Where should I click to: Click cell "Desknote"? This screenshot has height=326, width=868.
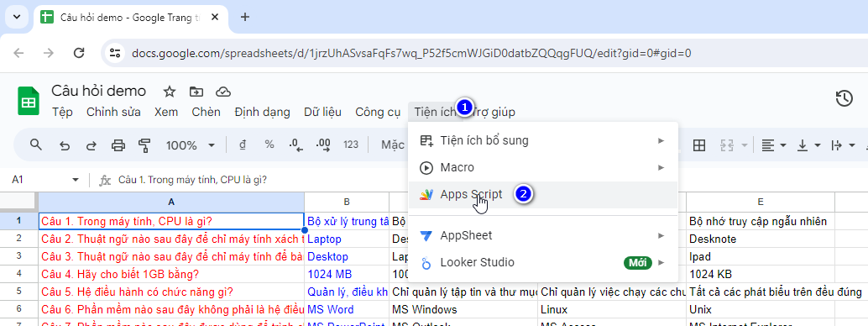tap(761, 239)
